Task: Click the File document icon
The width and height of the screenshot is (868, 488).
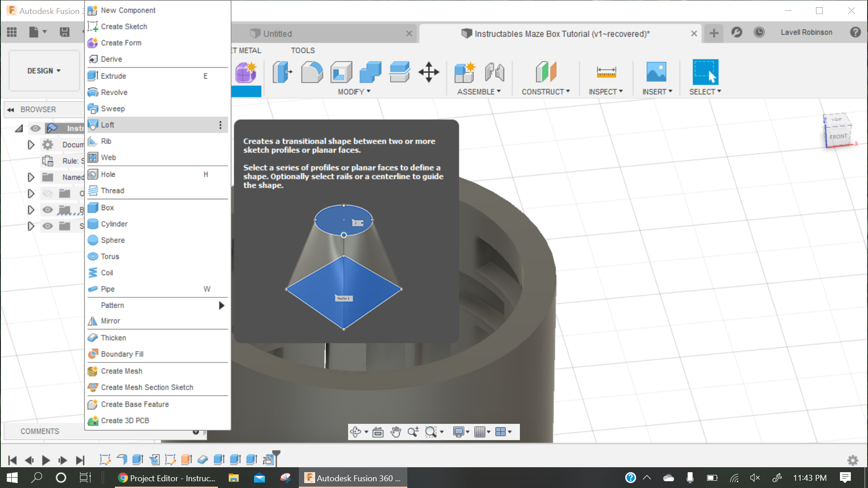Action: coord(33,32)
